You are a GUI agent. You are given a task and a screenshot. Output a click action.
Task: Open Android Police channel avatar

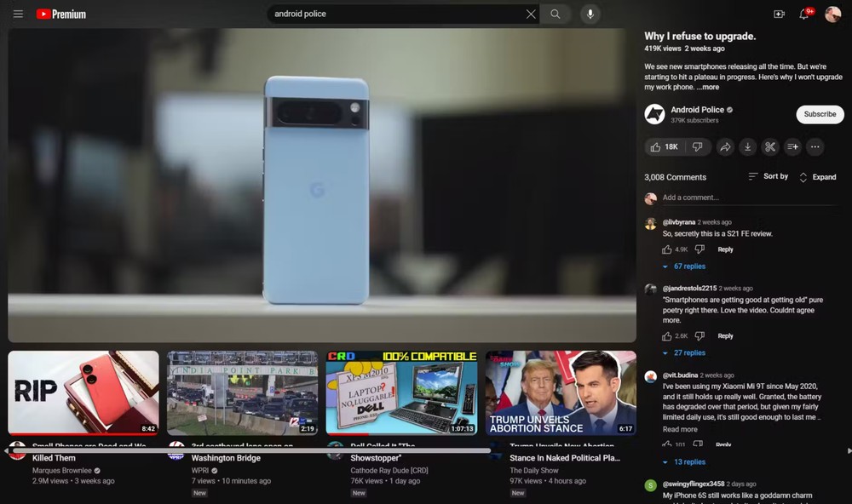654,114
